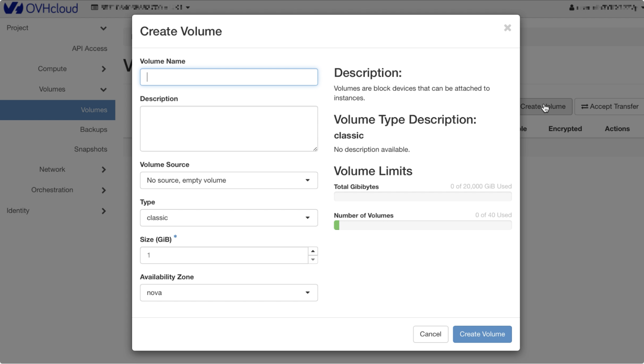The height and width of the screenshot is (364, 644).
Task: Open the user account menu
Action: [x=606, y=7]
